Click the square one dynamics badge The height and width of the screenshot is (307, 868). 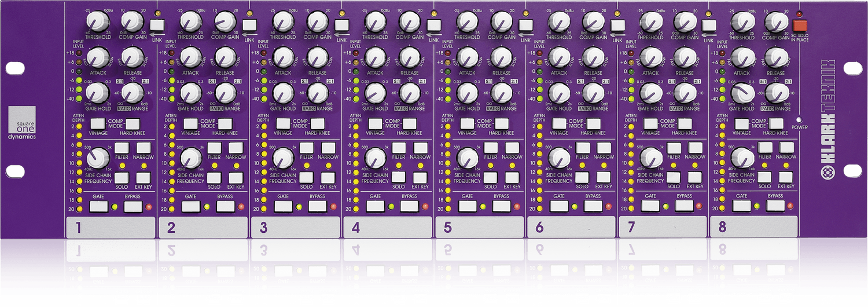pyautogui.click(x=23, y=124)
